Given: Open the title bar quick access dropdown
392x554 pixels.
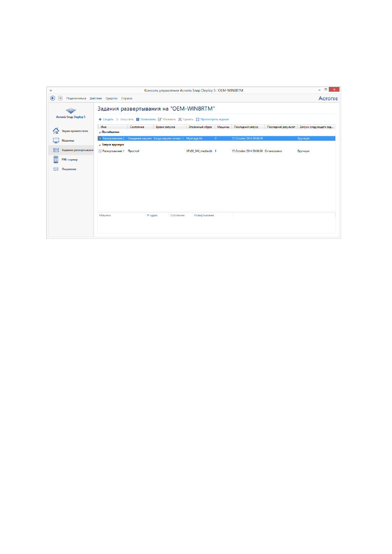Looking at the screenshot, I should point(51,90).
